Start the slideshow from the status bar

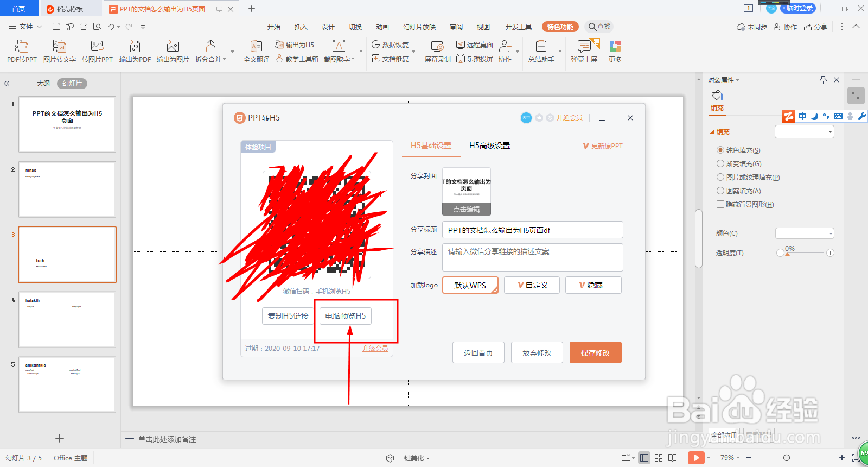695,458
